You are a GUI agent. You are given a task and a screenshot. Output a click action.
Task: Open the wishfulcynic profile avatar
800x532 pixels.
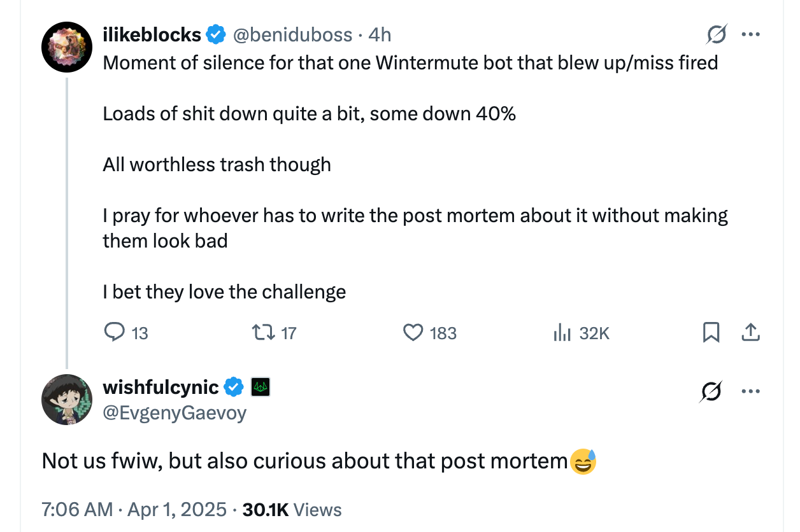click(68, 399)
